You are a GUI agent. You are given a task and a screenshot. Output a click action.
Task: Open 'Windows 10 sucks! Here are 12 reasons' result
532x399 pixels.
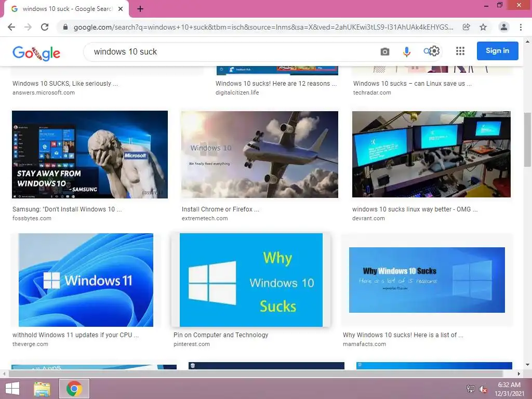(x=276, y=84)
